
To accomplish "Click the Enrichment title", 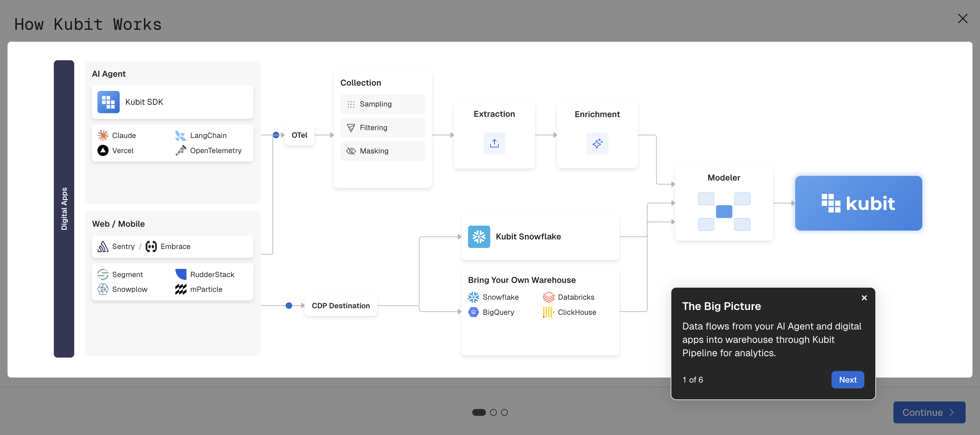I will (597, 114).
